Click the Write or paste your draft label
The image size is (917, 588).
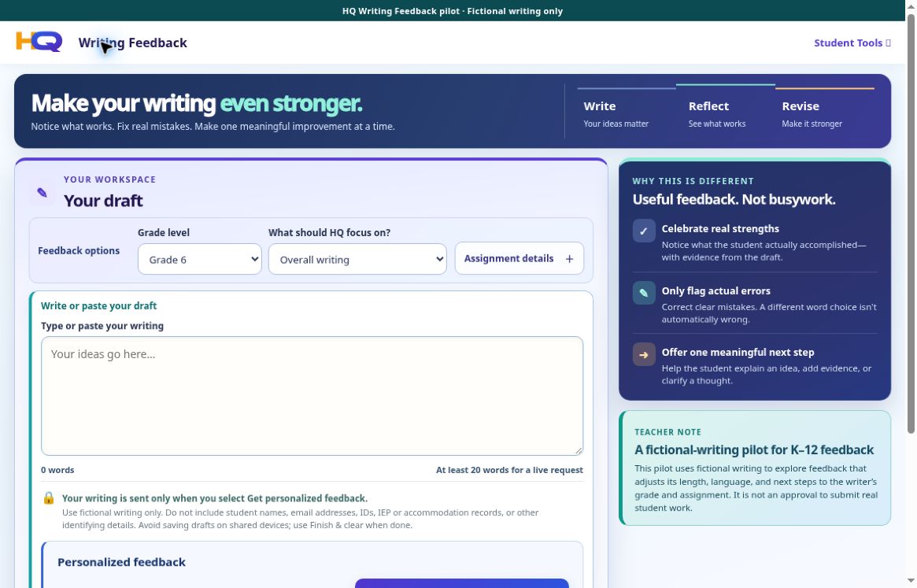[99, 305]
